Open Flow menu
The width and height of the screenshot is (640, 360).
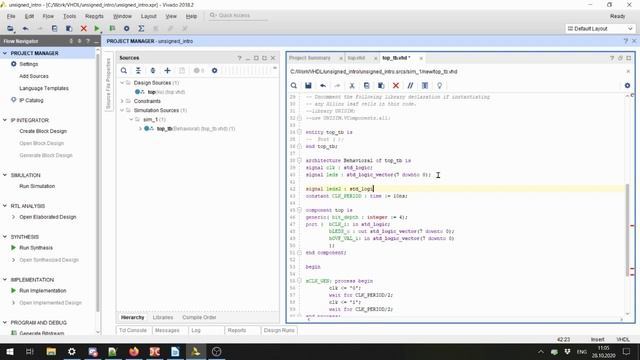48,16
